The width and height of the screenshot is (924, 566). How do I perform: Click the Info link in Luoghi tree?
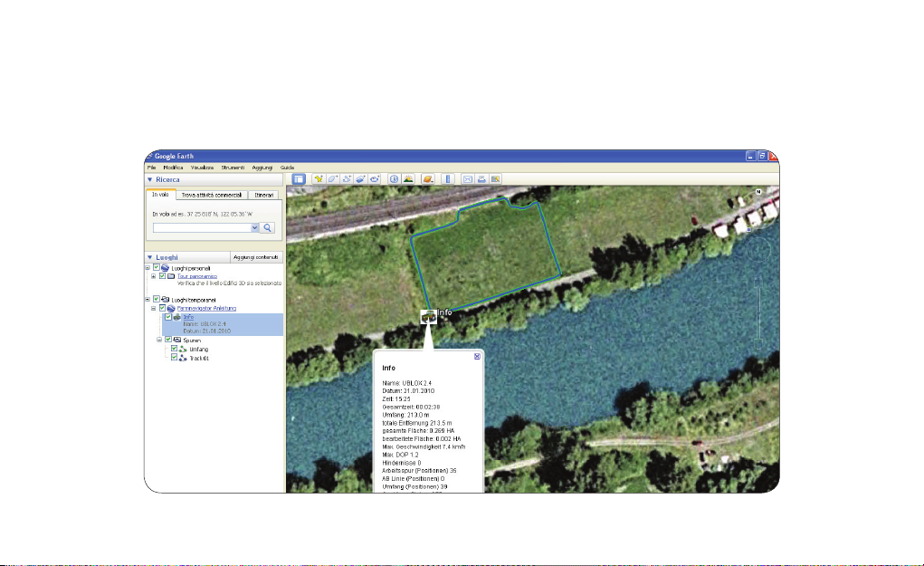pyautogui.click(x=188, y=317)
